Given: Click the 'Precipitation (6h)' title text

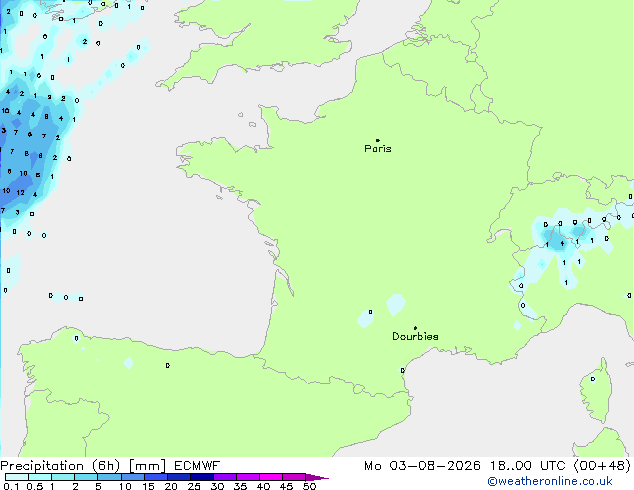Looking at the screenshot, I should (x=60, y=466).
